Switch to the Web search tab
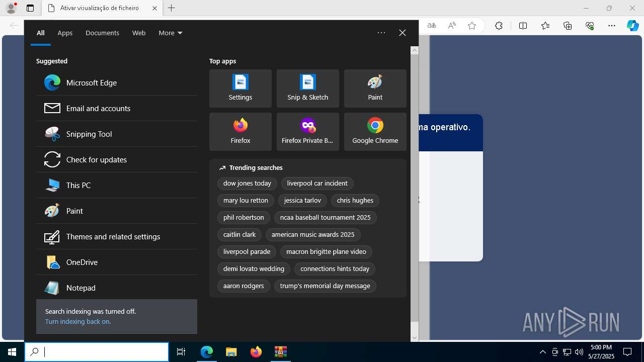This screenshot has height=362, width=644. (x=139, y=33)
